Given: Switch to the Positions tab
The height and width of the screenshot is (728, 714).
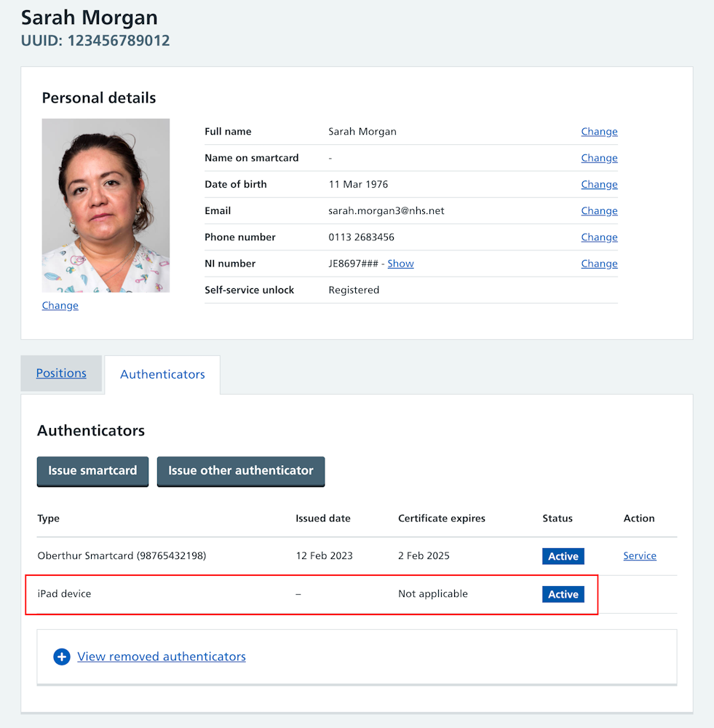Looking at the screenshot, I should coord(61,373).
